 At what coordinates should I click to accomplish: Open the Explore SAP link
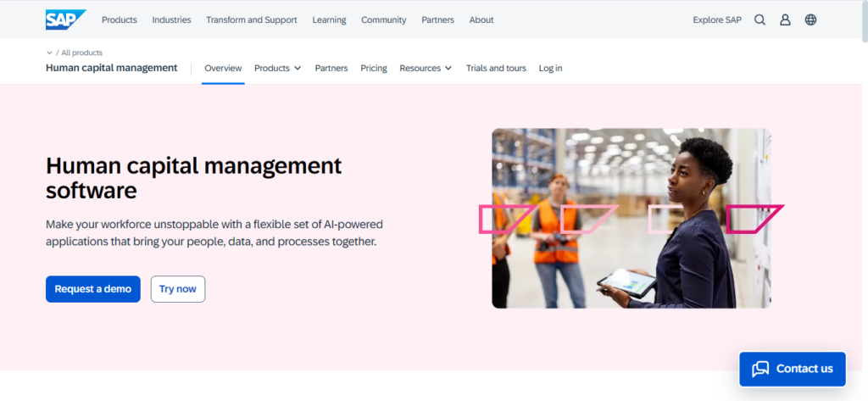click(x=716, y=19)
